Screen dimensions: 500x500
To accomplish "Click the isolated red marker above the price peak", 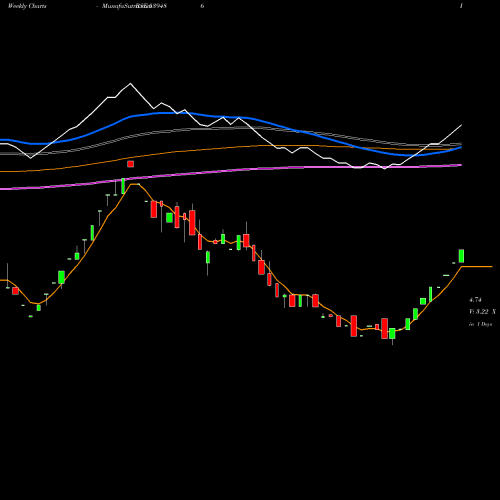I will click(130, 164).
